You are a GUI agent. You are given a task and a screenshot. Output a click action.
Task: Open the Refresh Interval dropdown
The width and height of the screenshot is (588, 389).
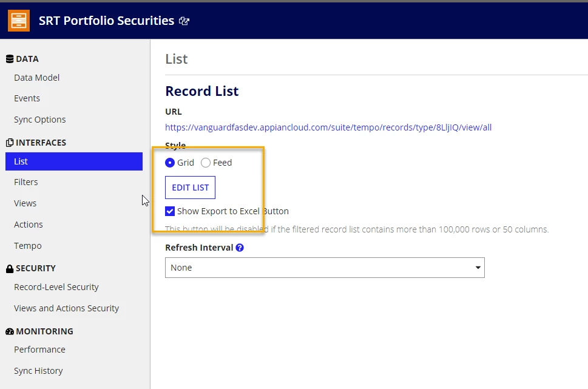point(325,268)
